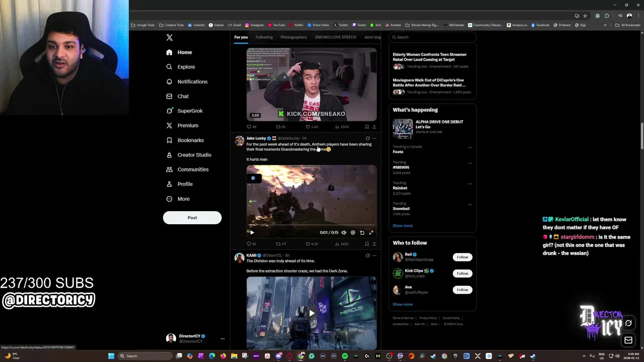
Task: Bookmark the Jake Lucky post
Action: click(367, 244)
